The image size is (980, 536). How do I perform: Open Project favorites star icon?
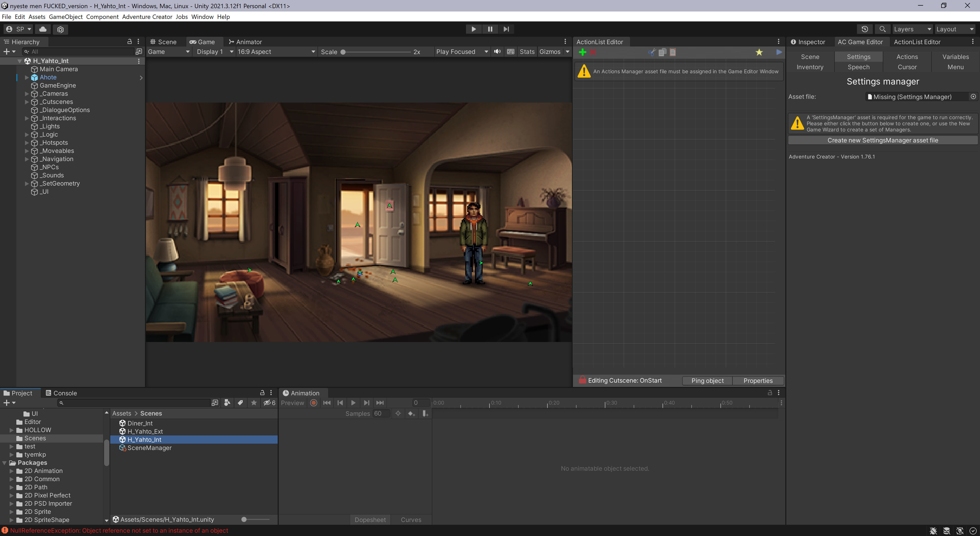[254, 403]
